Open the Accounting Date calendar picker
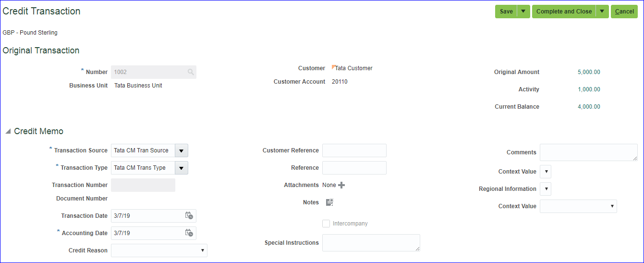The height and width of the screenshot is (263, 644). click(x=189, y=233)
